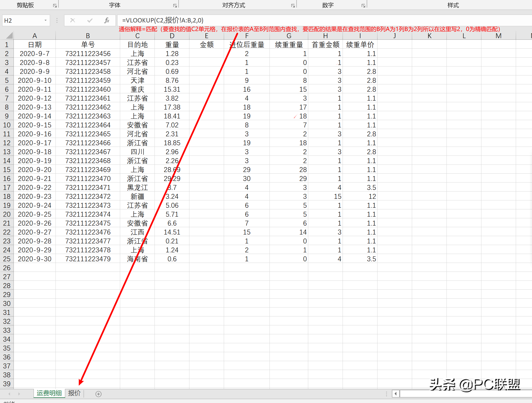Click cell containing 新疆
Viewport: 532px width, 403px height.
137,196
